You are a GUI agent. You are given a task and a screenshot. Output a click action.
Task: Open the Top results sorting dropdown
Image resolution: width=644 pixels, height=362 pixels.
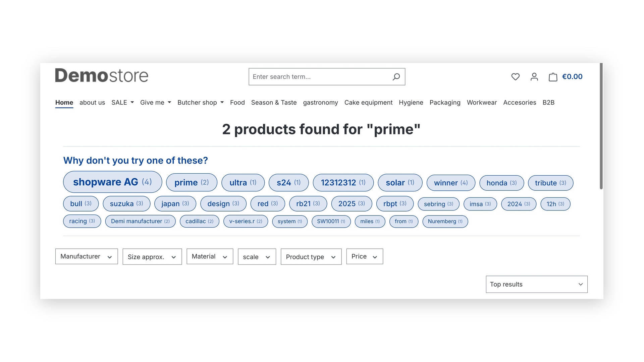click(537, 284)
